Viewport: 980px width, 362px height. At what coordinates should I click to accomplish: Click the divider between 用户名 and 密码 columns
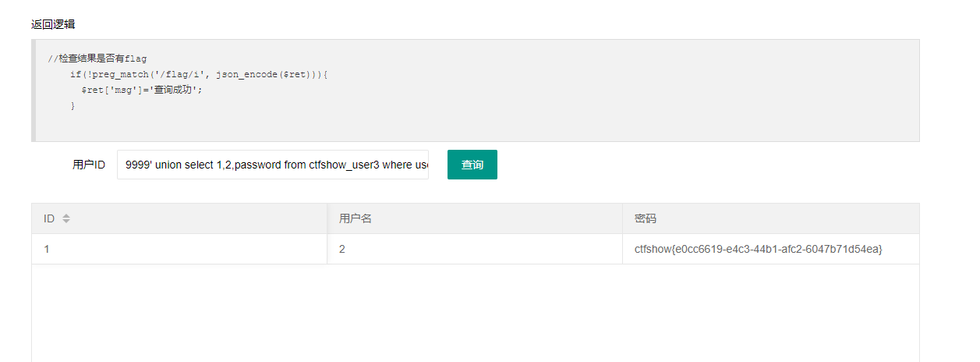623,218
